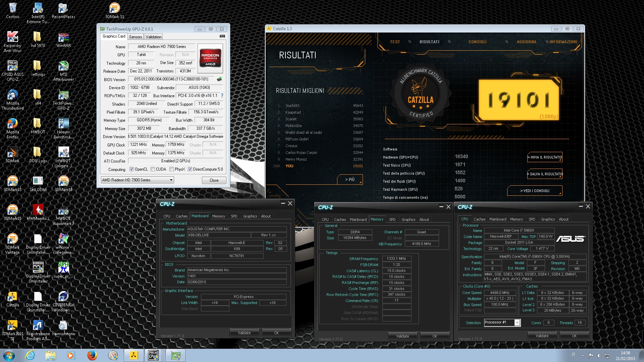Click INVIA IL RISULTATO button
644x362 pixels.
(x=545, y=157)
